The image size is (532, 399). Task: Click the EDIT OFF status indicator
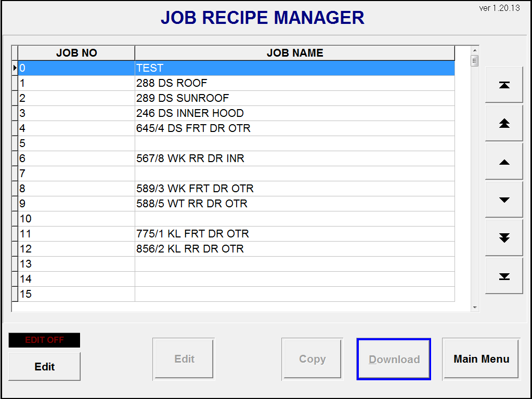[44, 340]
